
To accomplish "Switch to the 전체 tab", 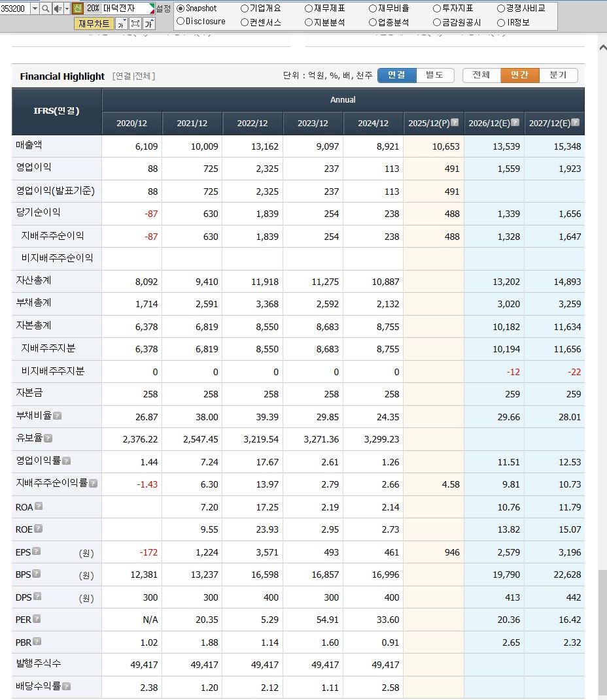I will (x=481, y=75).
